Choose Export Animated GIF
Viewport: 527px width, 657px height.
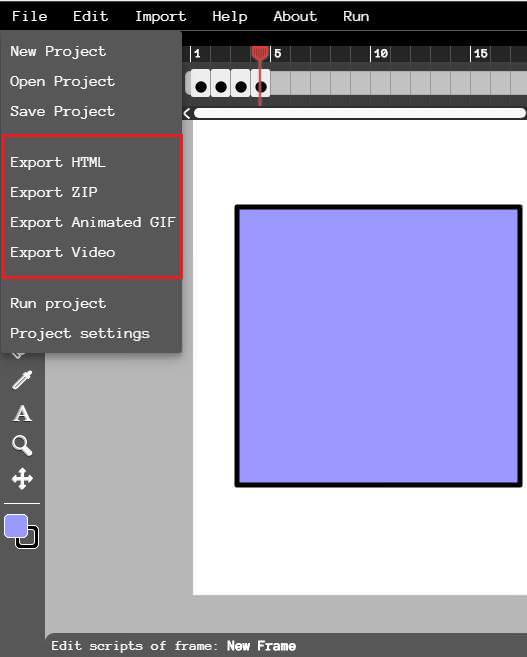(93, 222)
